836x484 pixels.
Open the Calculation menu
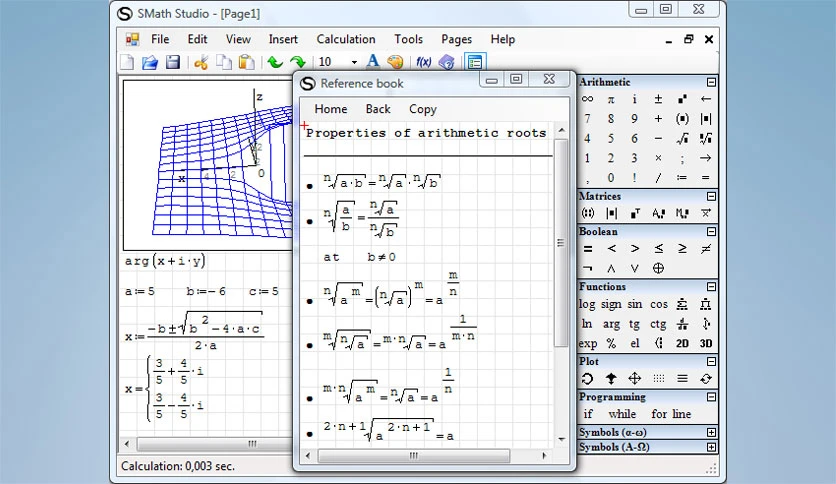click(x=346, y=39)
